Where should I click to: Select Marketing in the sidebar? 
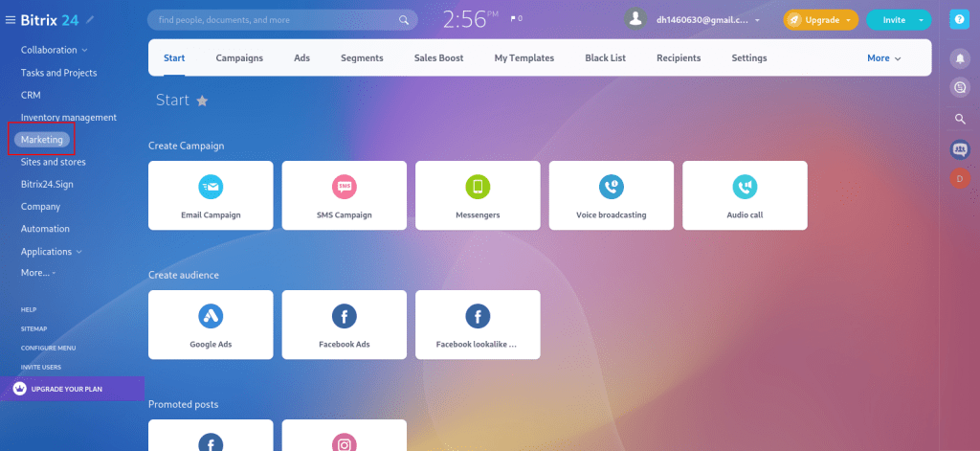tap(42, 140)
